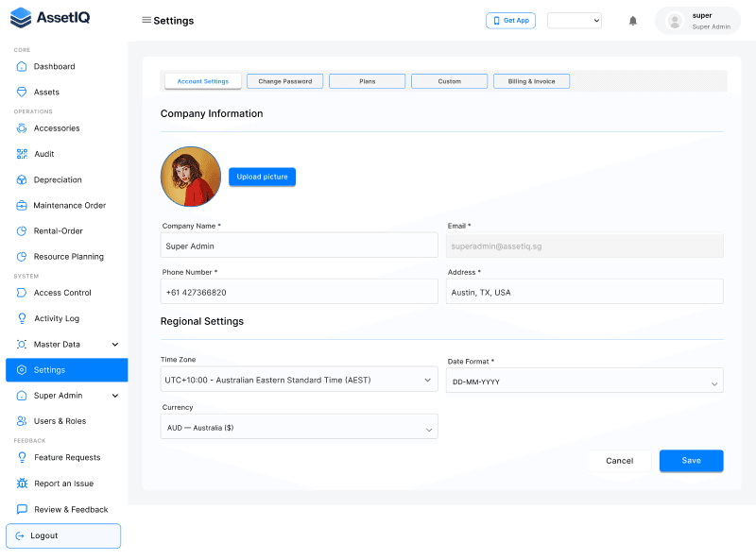Open the Date Format dropdown
The image size is (756, 560).
pyautogui.click(x=584, y=381)
